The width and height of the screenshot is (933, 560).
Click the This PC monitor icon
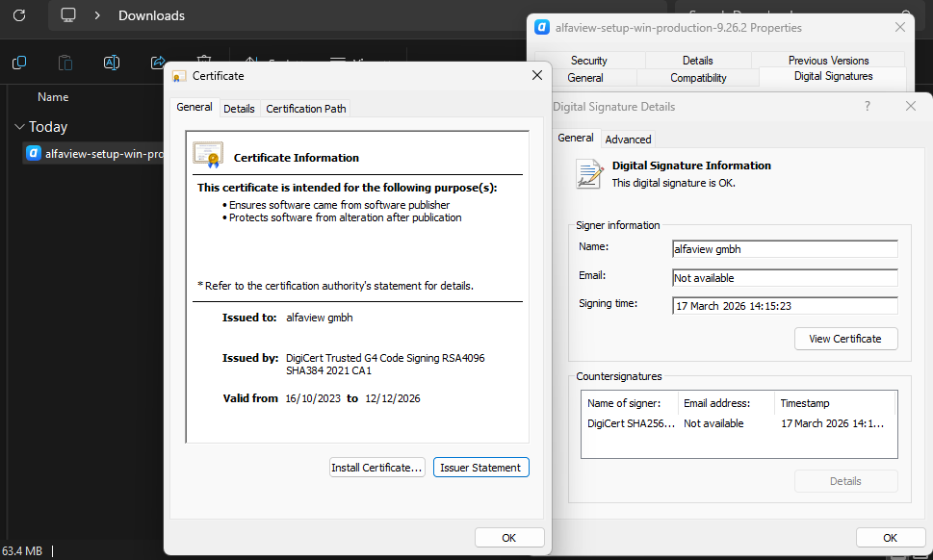coord(68,15)
